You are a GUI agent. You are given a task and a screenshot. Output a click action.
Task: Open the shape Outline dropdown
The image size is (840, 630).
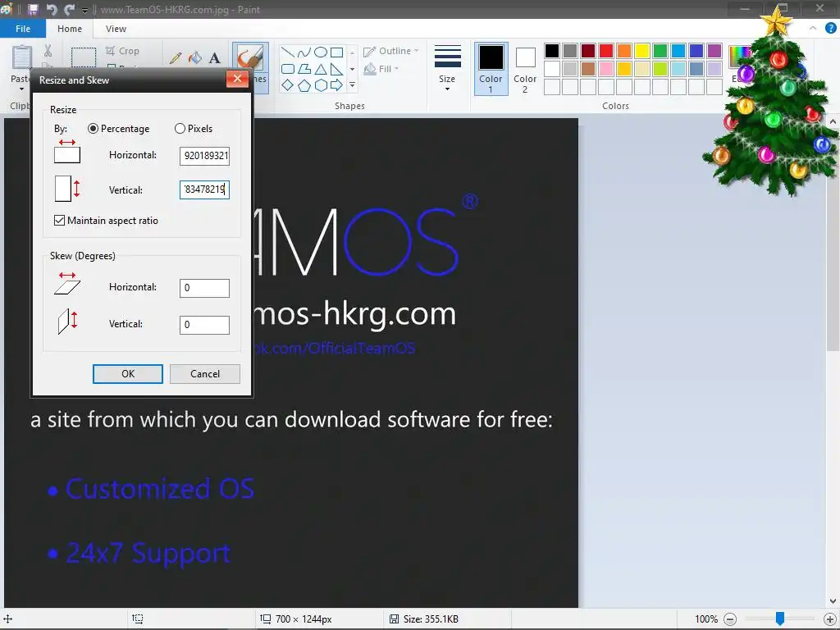[x=390, y=51]
